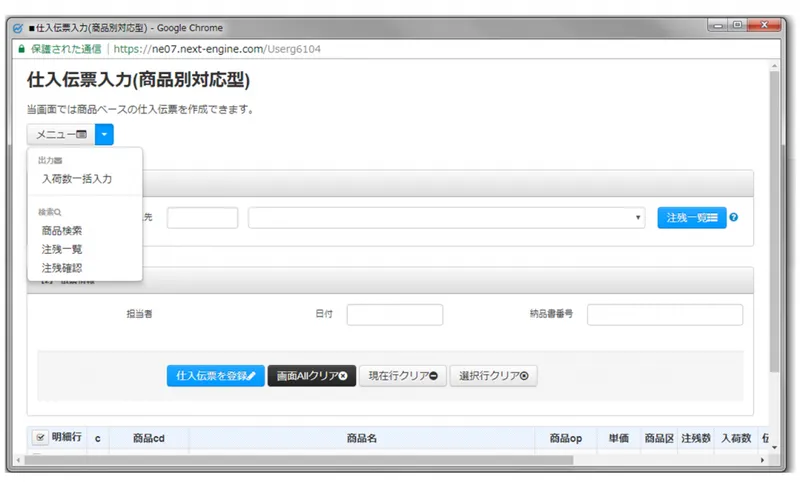Click the 単価 column header
Viewport: 800px width, 490px height.
(618, 438)
